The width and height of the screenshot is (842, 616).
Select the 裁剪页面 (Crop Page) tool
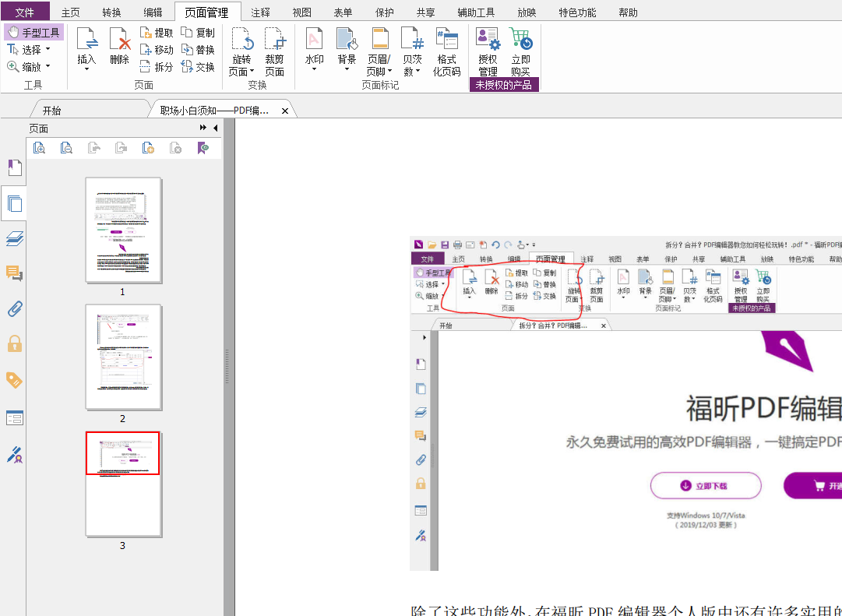point(274,51)
